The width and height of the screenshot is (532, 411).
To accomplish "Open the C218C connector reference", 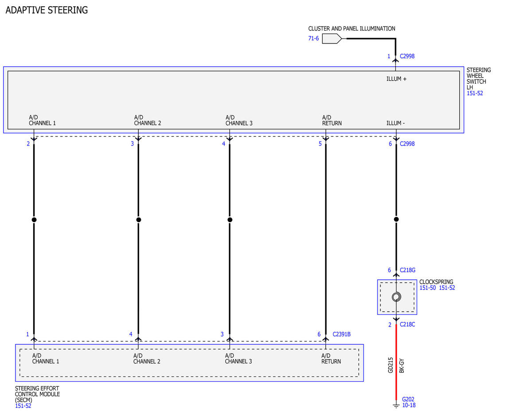I will [x=407, y=325].
